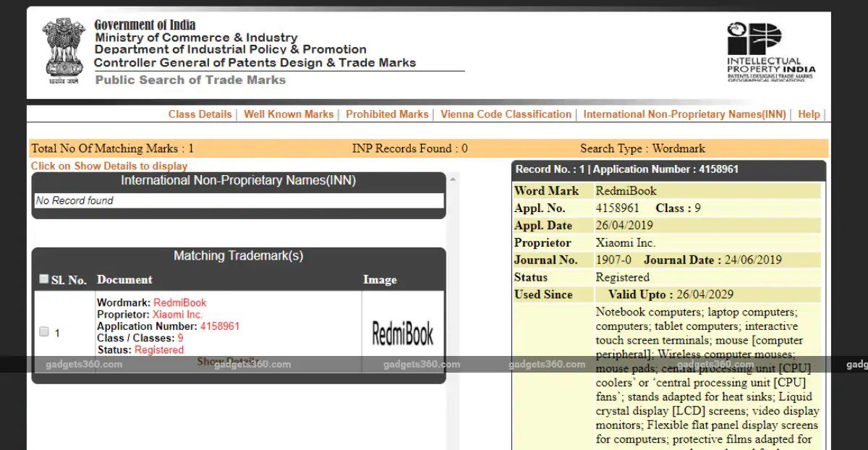Open the Help link
This screenshot has width=868, height=450.
click(809, 114)
